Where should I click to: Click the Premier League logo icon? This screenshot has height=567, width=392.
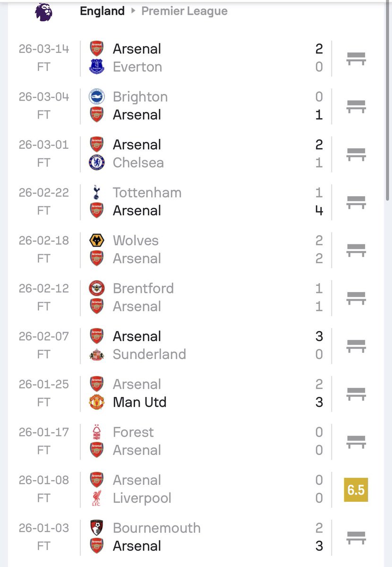click(43, 12)
